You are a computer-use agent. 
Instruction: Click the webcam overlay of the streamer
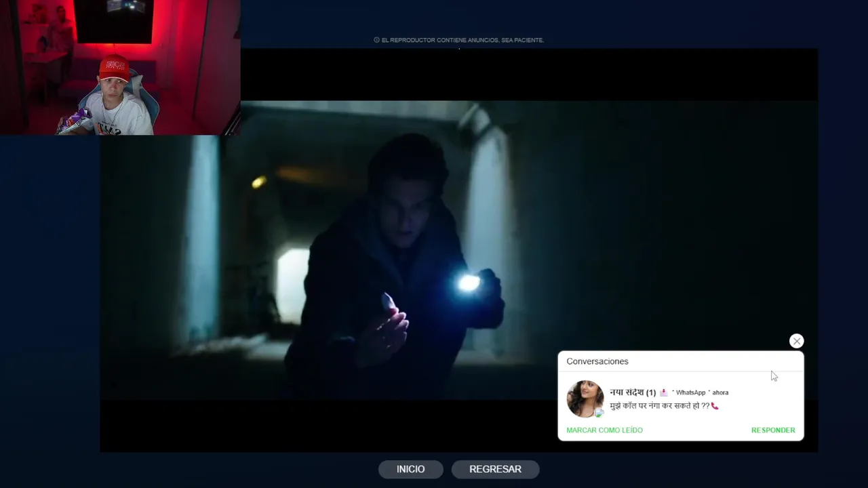(x=120, y=68)
